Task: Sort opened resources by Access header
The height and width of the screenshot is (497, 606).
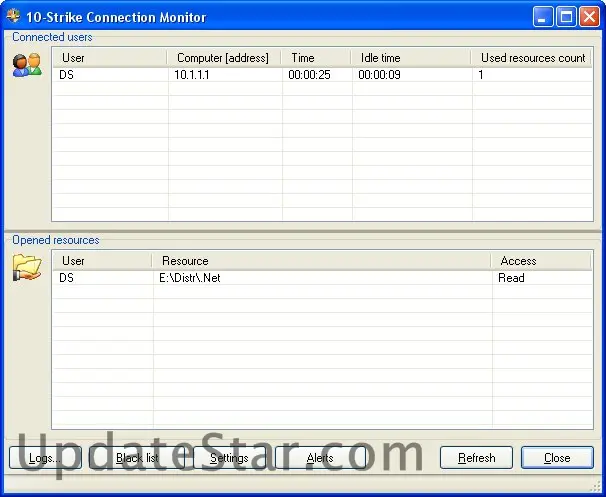Action: 541,261
